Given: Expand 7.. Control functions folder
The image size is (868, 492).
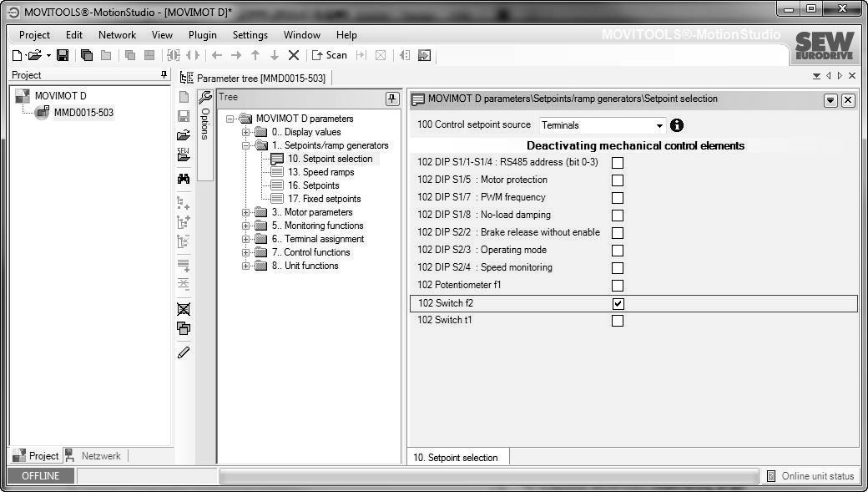Looking at the screenshot, I should [x=245, y=252].
